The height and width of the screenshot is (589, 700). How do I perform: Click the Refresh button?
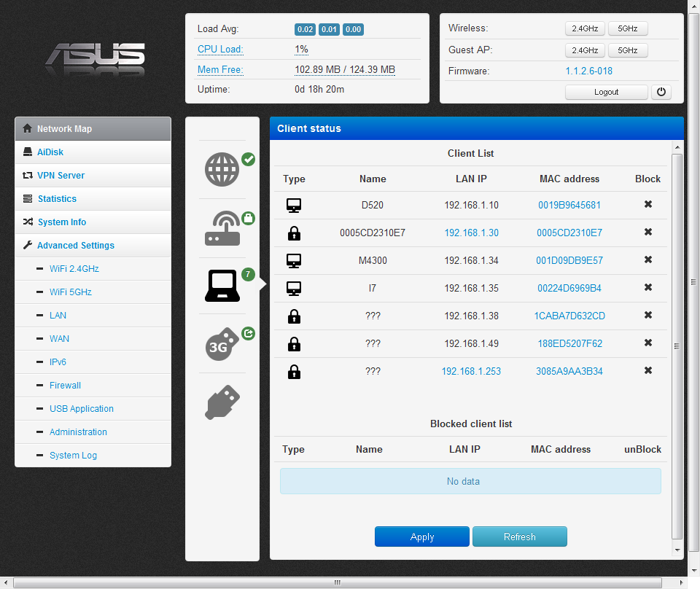point(519,537)
